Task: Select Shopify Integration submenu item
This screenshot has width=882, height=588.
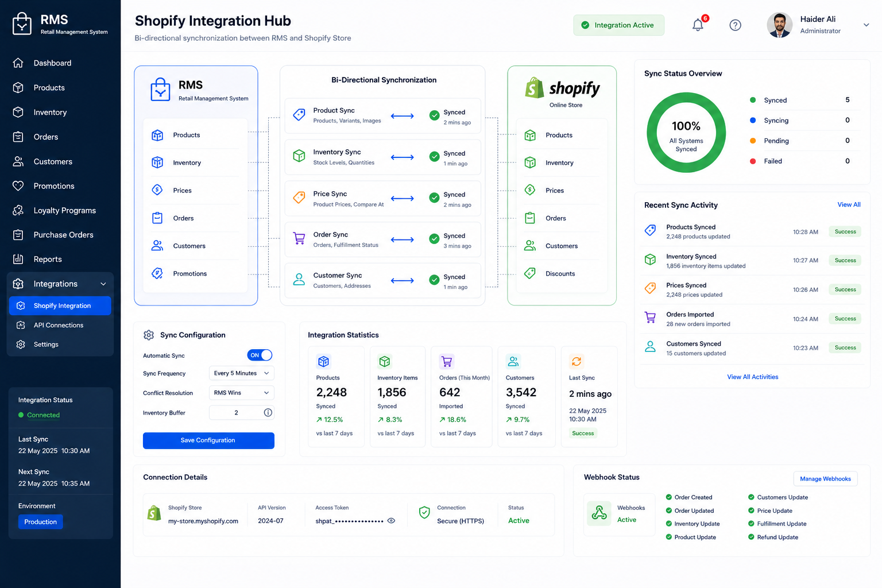Action: tap(60, 305)
